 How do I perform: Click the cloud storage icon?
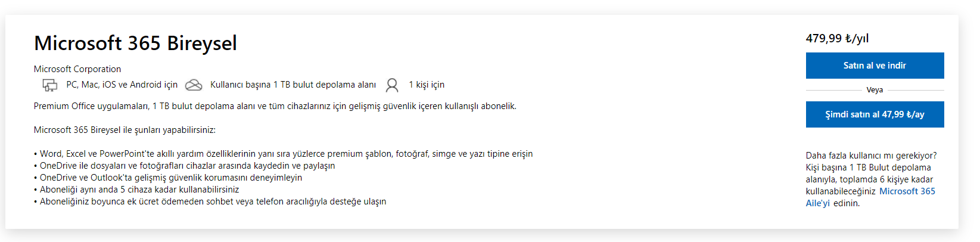(x=194, y=85)
